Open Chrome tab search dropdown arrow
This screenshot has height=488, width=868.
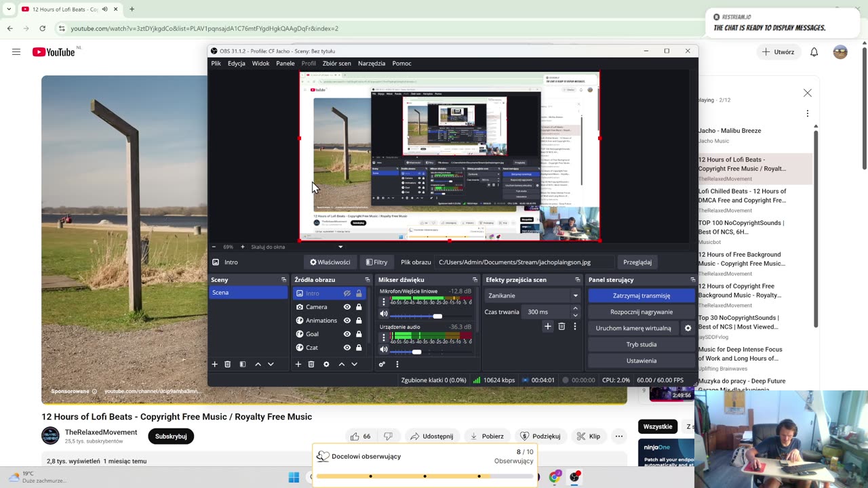pyautogui.click(x=9, y=9)
